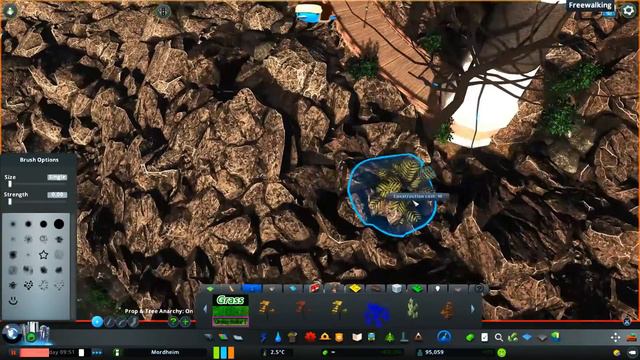Switch to the cyan diamond tab

tap(293, 289)
